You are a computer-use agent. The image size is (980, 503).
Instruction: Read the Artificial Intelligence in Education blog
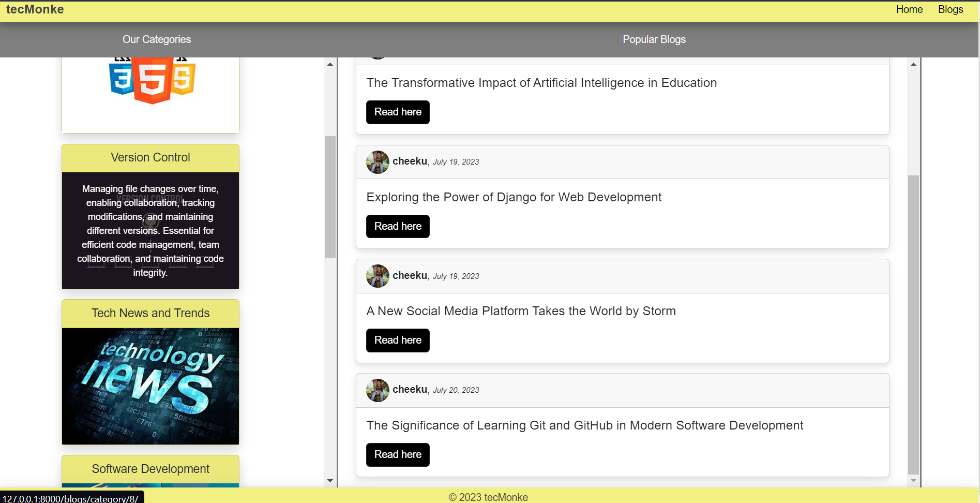(398, 112)
